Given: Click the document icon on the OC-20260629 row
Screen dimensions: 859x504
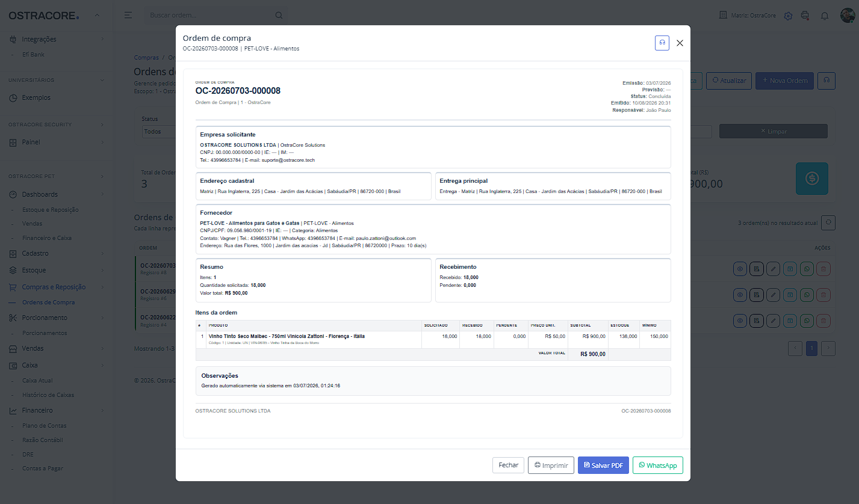Looking at the screenshot, I should [757, 295].
